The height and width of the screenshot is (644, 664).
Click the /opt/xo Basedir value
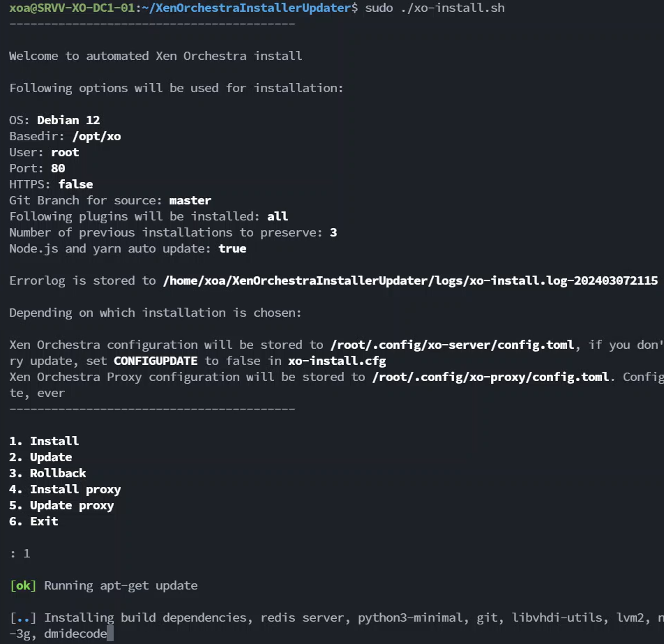pos(96,136)
